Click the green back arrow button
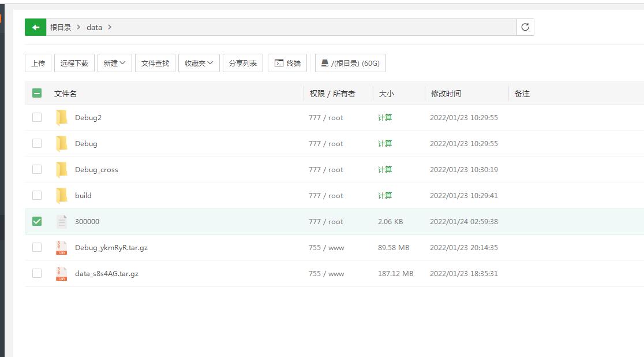644x357 pixels. pos(36,27)
